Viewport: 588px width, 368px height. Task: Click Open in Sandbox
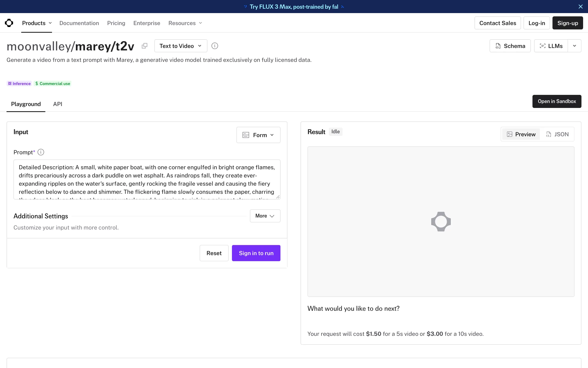pyautogui.click(x=557, y=101)
